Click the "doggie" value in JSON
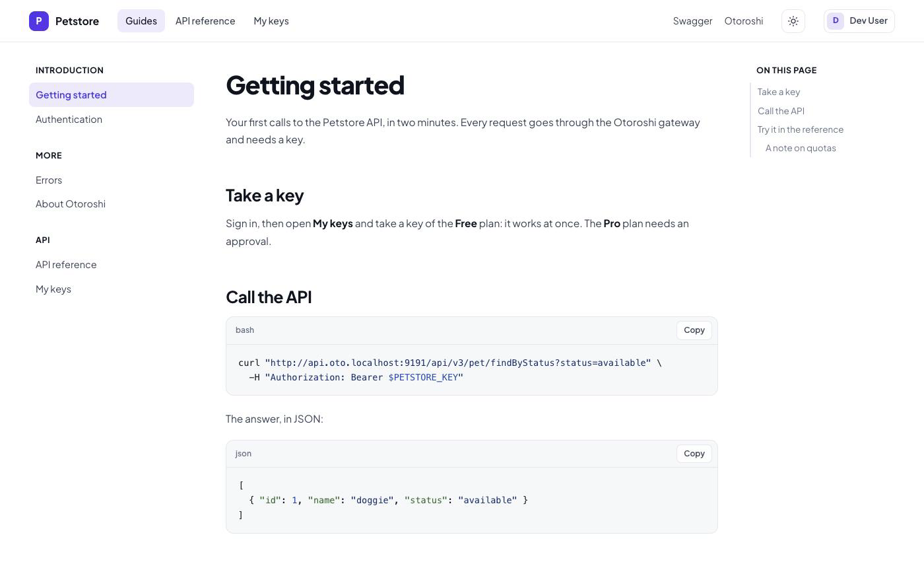924x566 pixels. coord(372,501)
